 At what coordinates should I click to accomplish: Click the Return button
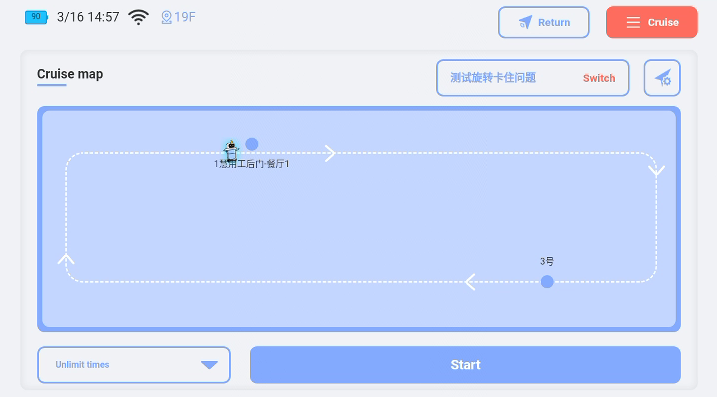[x=544, y=22]
